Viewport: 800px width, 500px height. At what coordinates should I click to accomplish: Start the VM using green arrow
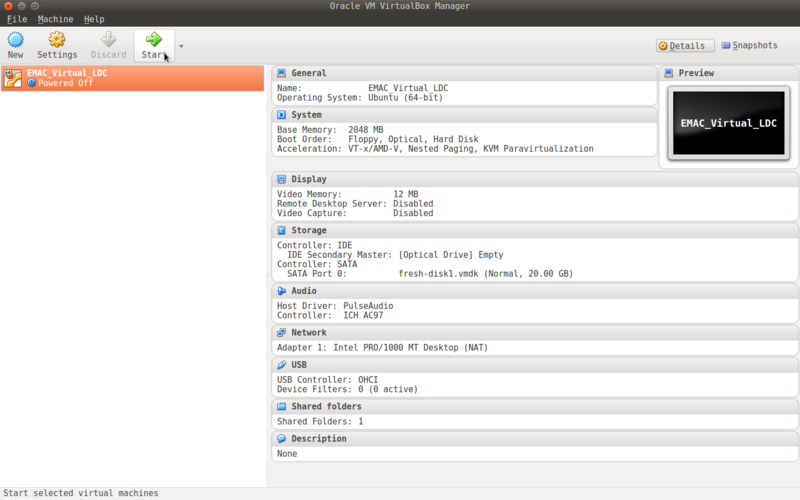pos(154,40)
